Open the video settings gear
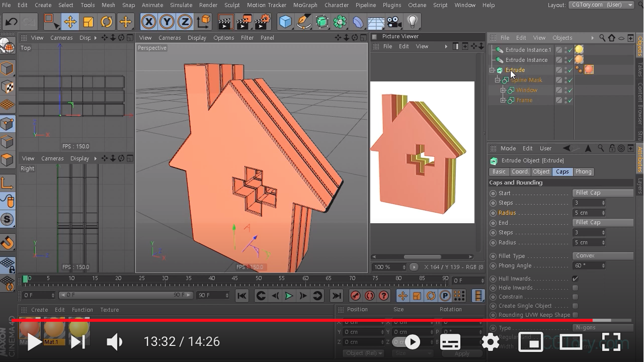This screenshot has height=362, width=644. coord(490,342)
